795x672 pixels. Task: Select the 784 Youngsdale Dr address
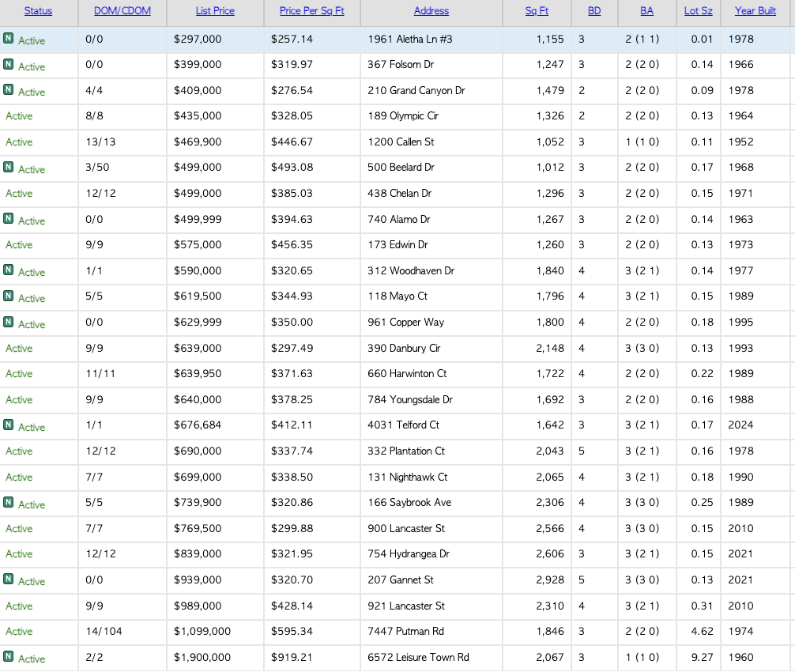pos(410,400)
